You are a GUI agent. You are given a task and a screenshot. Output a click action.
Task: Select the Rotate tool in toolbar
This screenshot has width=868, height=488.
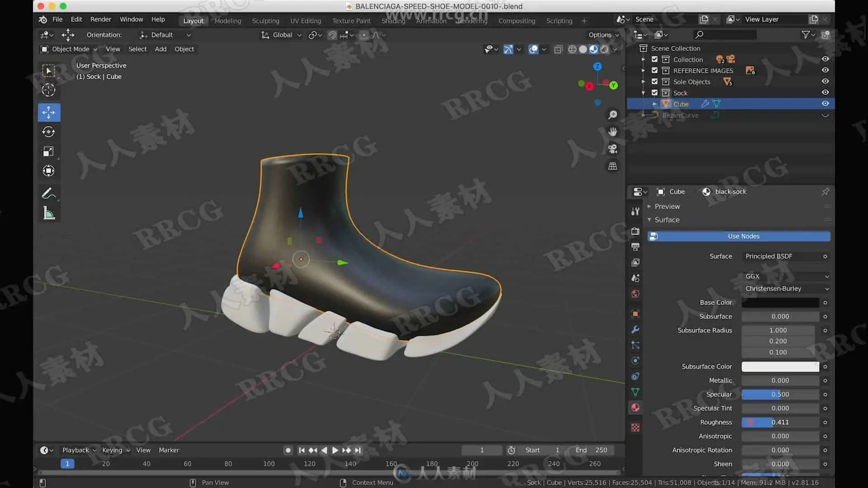click(48, 132)
